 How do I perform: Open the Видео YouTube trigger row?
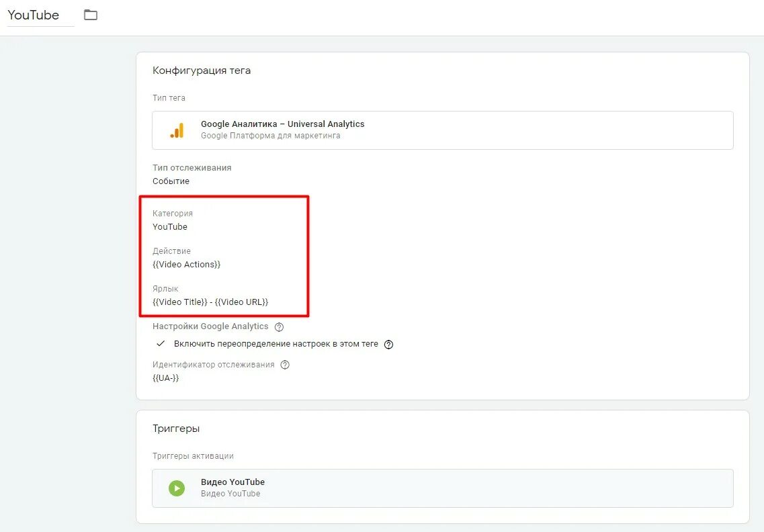[x=442, y=488]
